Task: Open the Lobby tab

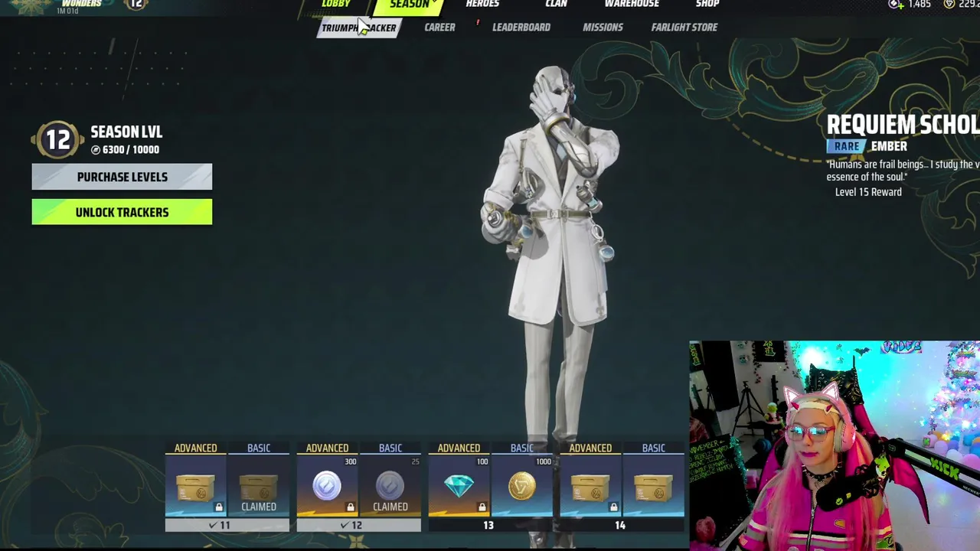Action: pos(336,5)
